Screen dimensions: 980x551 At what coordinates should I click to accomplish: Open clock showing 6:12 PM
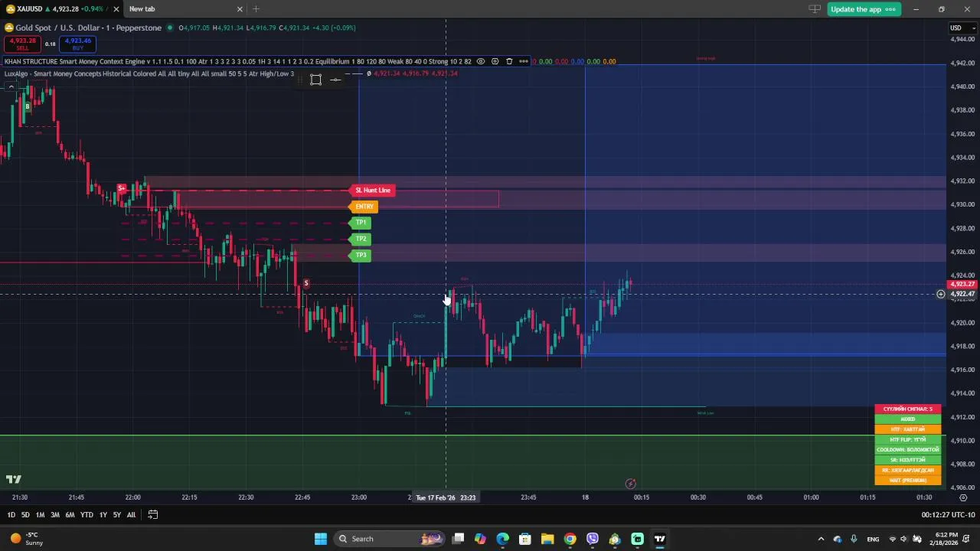[946, 539]
